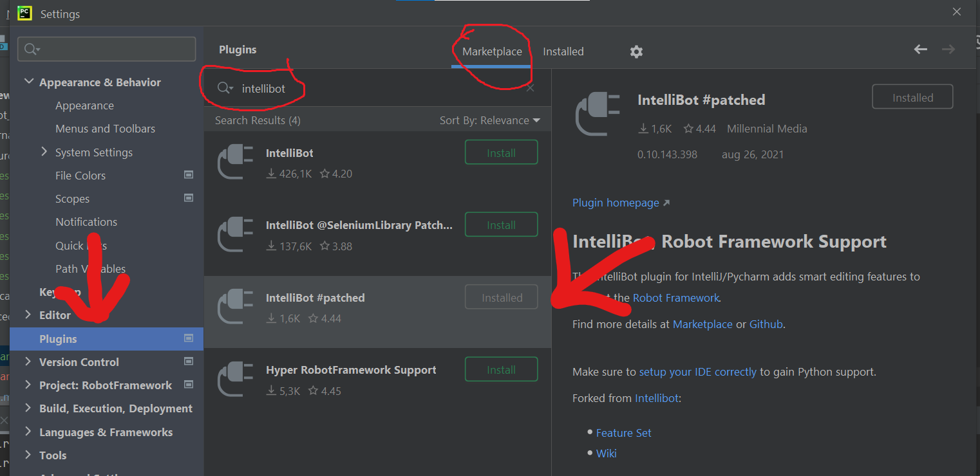Image resolution: width=980 pixels, height=476 pixels.
Task: Open the Feature Set link
Action: point(623,433)
